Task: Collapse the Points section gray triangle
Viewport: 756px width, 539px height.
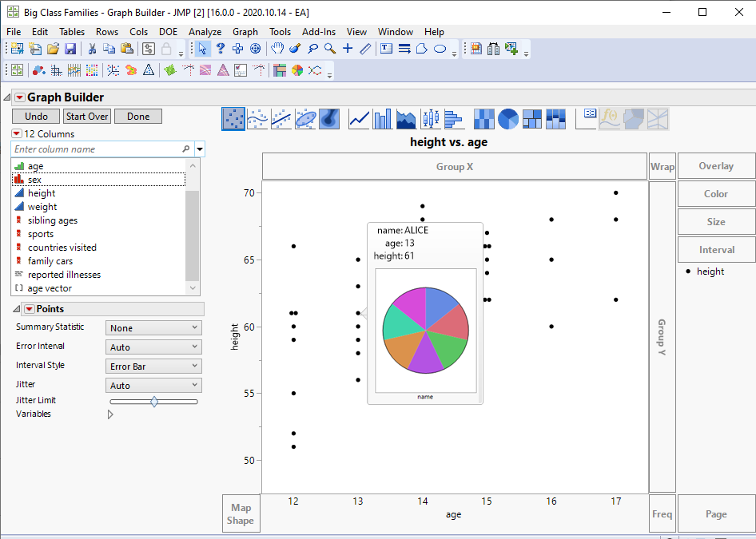Action: (17, 309)
